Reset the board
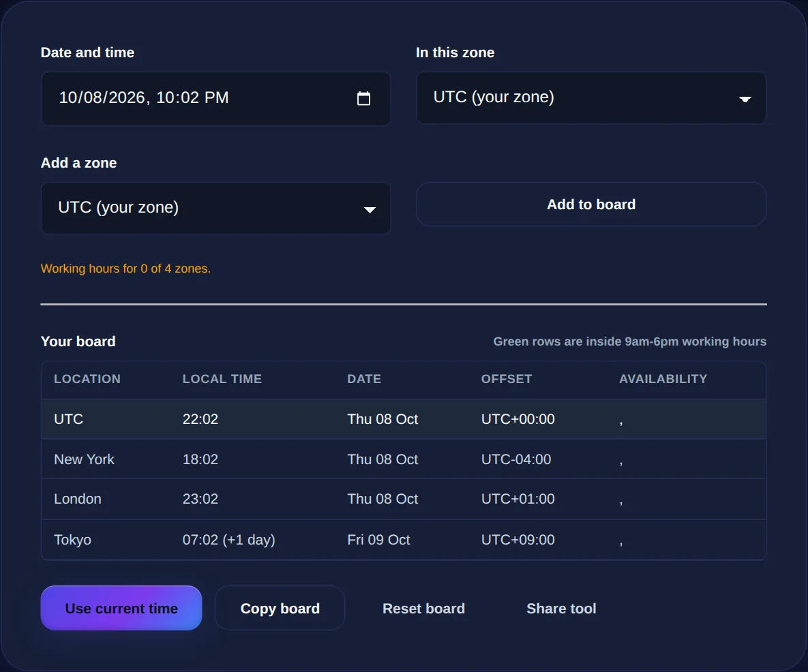808x672 pixels. [423, 608]
